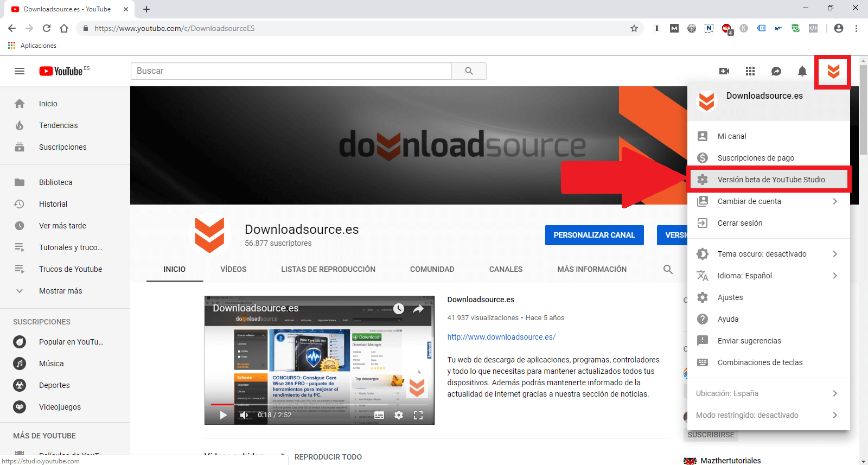Switch to the VÍDEOS tab

(x=233, y=269)
